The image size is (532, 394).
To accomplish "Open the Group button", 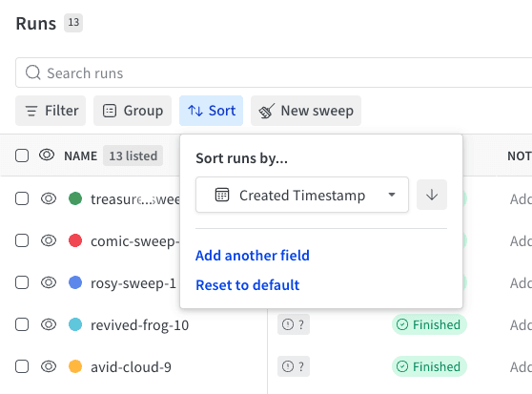I will click(133, 111).
